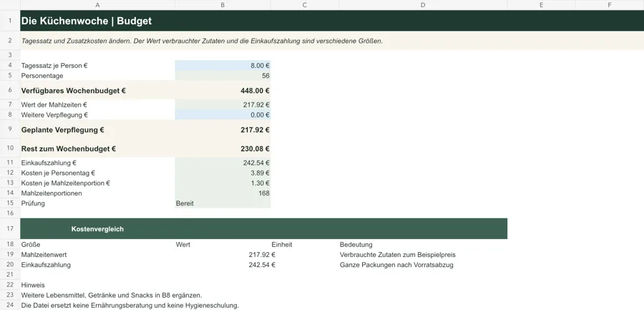Select row 9 header

pyautogui.click(x=10, y=129)
